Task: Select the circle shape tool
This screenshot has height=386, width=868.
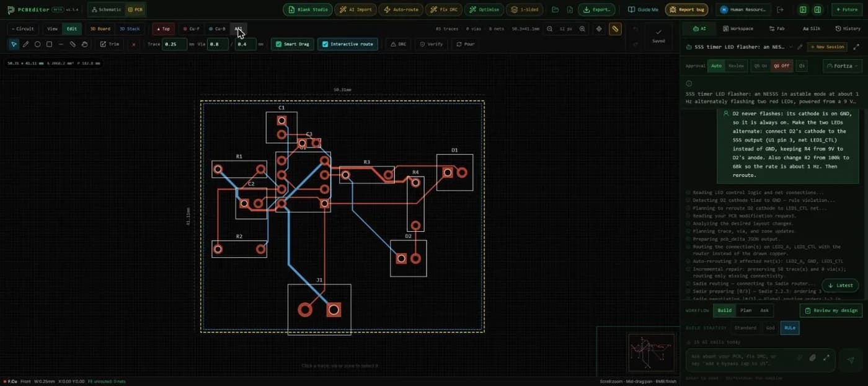Action: [37, 44]
